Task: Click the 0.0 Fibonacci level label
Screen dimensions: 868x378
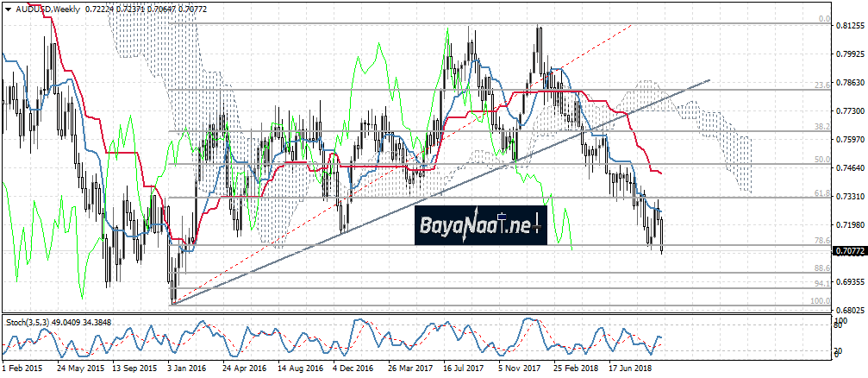Action: tap(823, 18)
